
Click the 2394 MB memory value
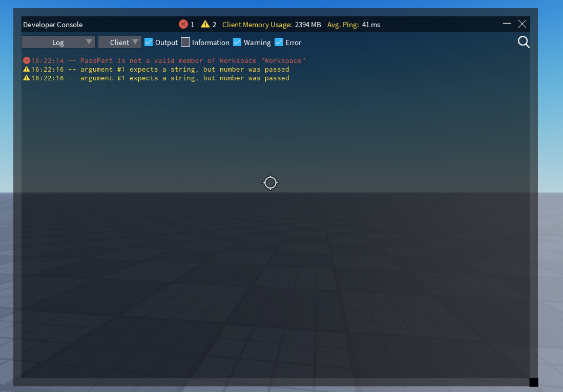tap(307, 24)
